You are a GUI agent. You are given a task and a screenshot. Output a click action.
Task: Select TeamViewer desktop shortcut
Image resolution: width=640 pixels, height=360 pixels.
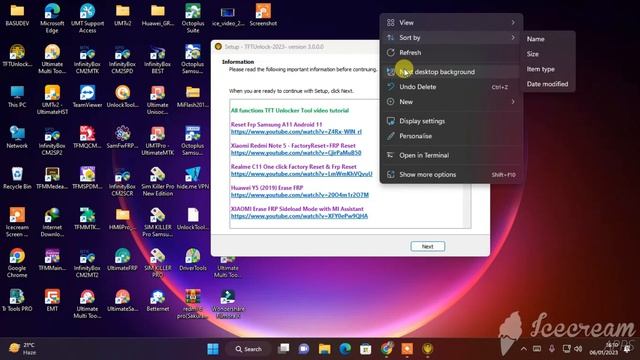pyautogui.click(x=87, y=96)
